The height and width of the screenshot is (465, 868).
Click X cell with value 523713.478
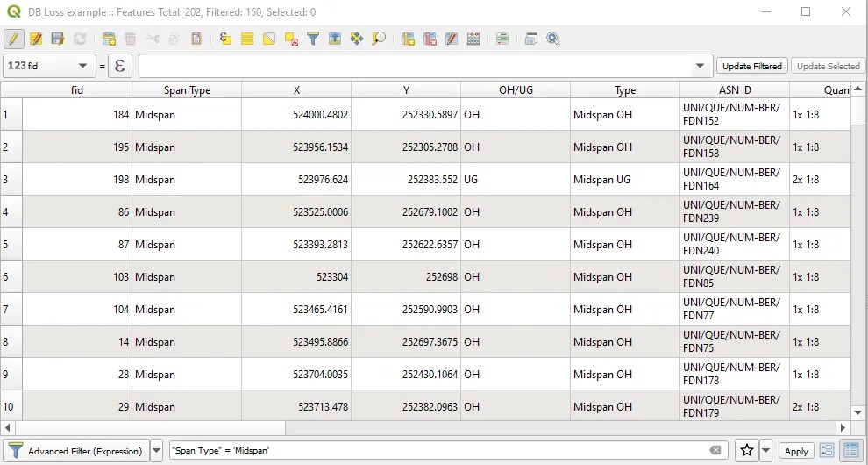click(x=296, y=406)
